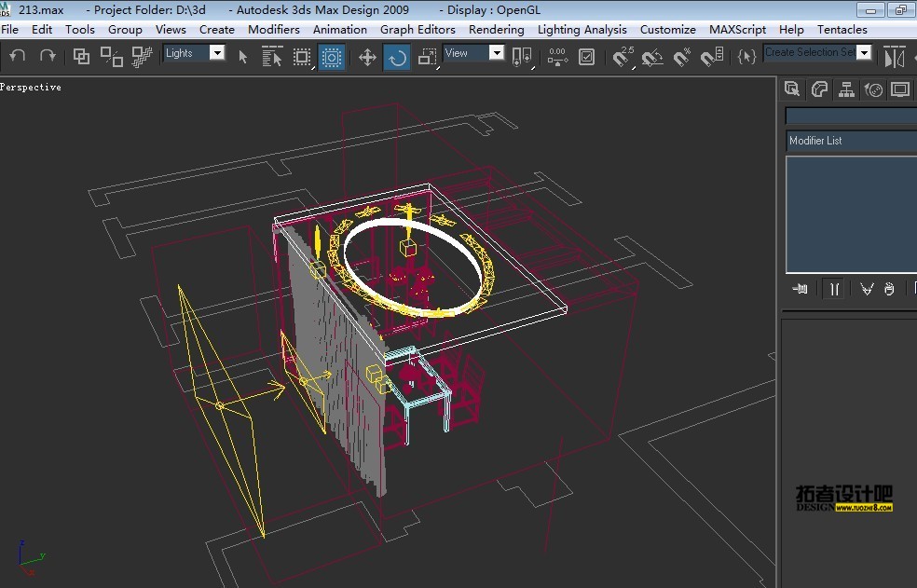Toggle Show End Result in modifier stack
The width and height of the screenshot is (917, 588).
pos(834,289)
